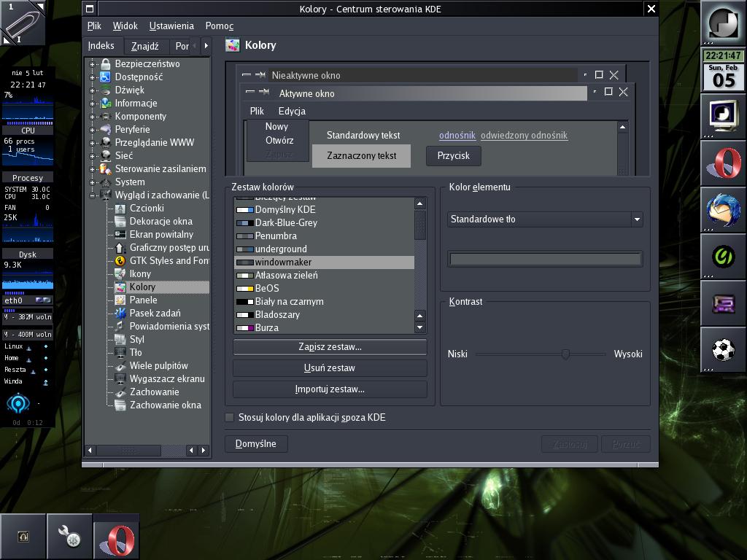Click the Bezpieczeństwo padlock icon

coord(106,64)
